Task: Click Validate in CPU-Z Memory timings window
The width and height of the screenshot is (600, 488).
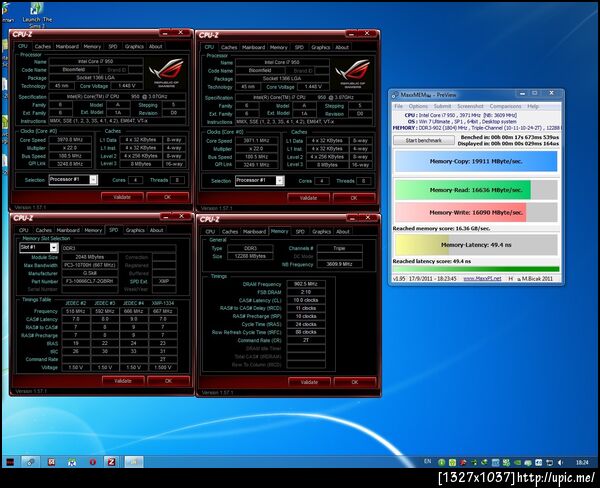Action: click(309, 382)
